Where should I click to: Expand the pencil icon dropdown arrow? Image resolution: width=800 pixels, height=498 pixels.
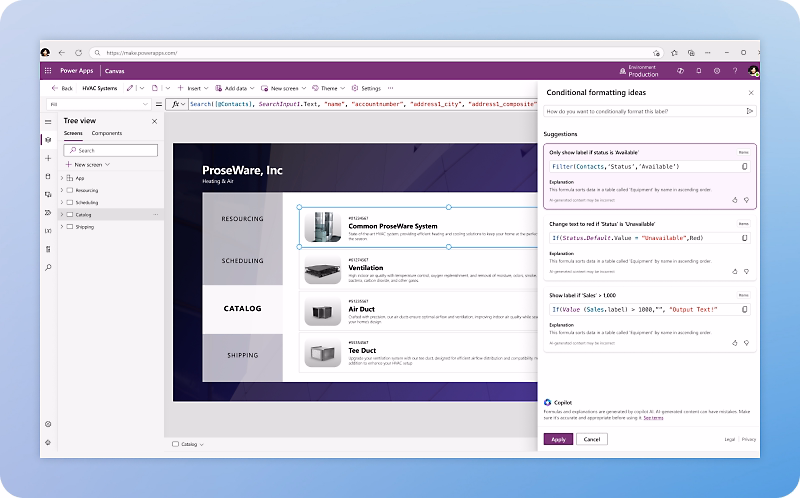click(x=142, y=88)
